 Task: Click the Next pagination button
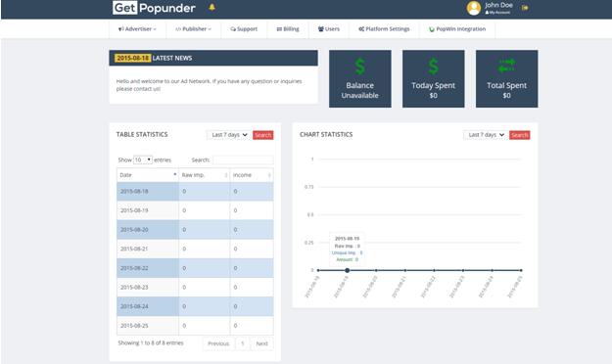pyautogui.click(x=261, y=343)
